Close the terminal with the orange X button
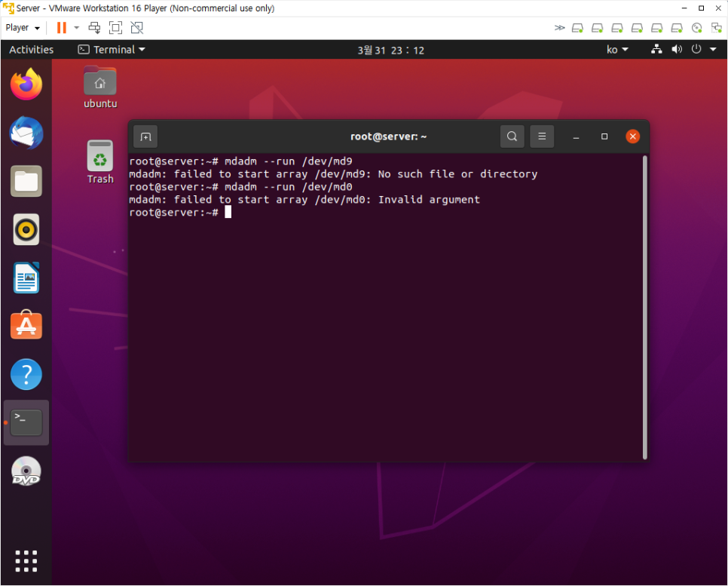 tap(633, 137)
